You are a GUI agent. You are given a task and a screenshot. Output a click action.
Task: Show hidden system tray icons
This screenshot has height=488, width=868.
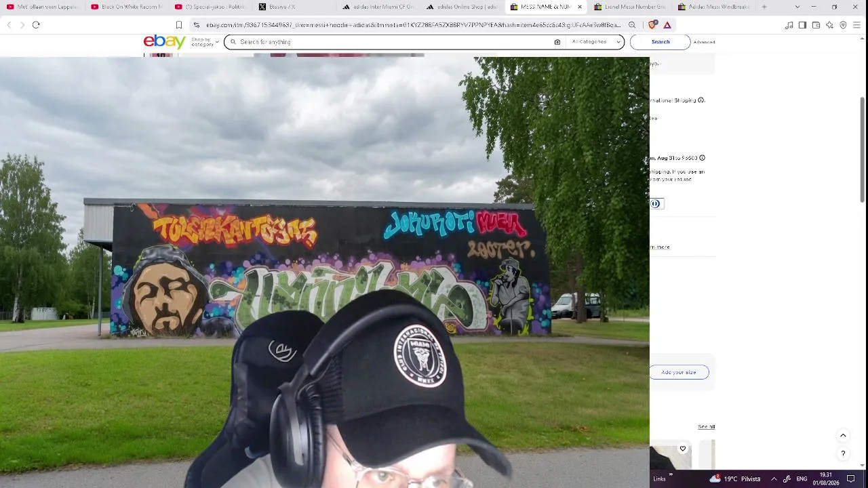(x=774, y=479)
